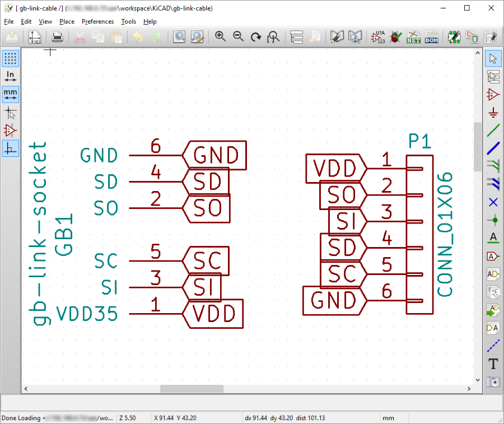This screenshot has height=424, width=504.
Task: Select the hierarchical label tool
Action: pos(493,274)
